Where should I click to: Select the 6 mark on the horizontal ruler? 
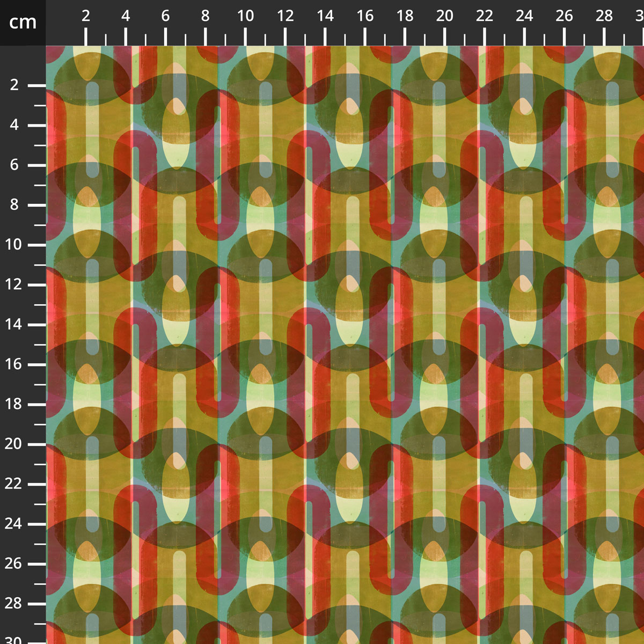[165, 16]
